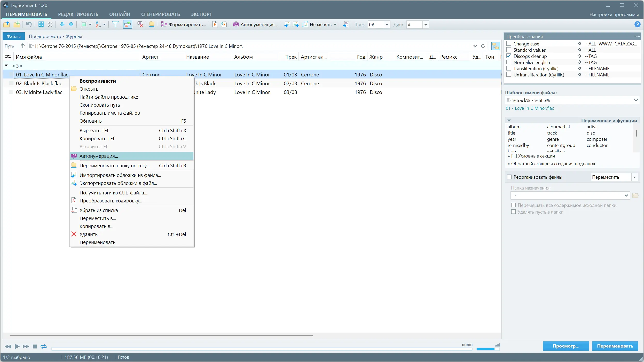644x362 pixels.
Task: Click the filter funnel icon
Action: pos(115,24)
